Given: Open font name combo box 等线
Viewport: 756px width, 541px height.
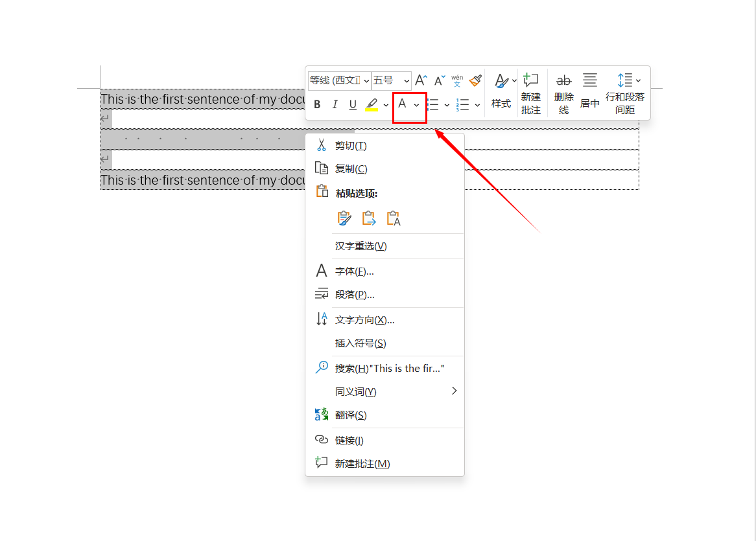Looking at the screenshot, I should pos(340,80).
